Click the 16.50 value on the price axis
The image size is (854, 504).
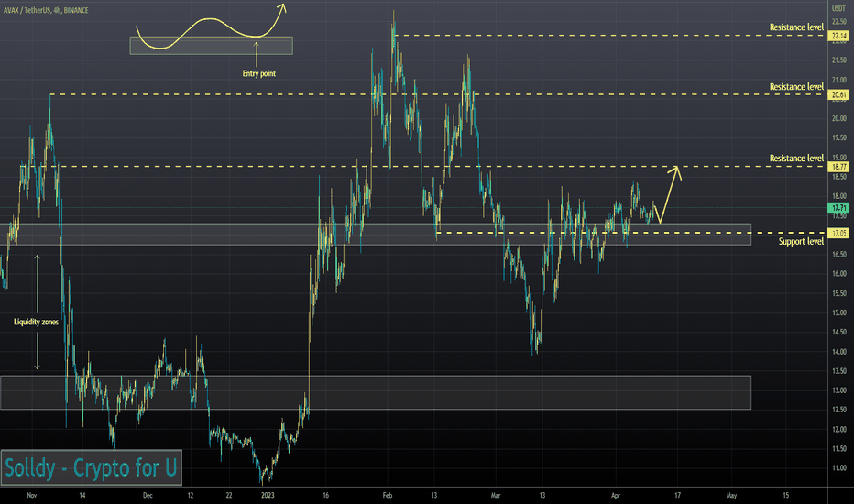838,255
